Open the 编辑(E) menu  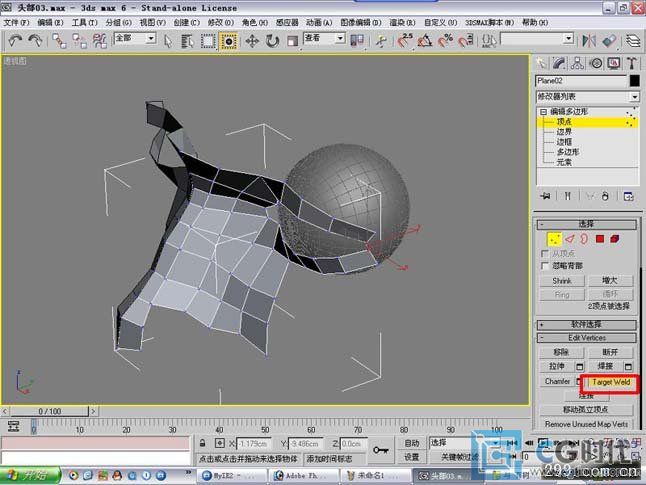[x=50, y=23]
